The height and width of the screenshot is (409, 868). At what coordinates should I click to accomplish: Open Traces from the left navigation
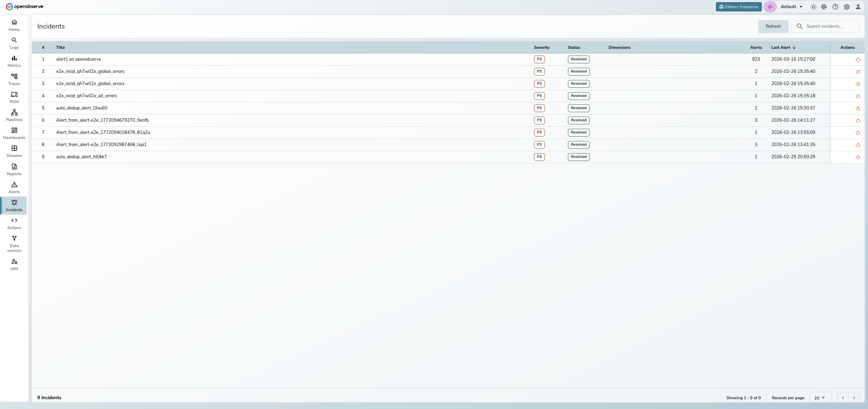tap(14, 79)
